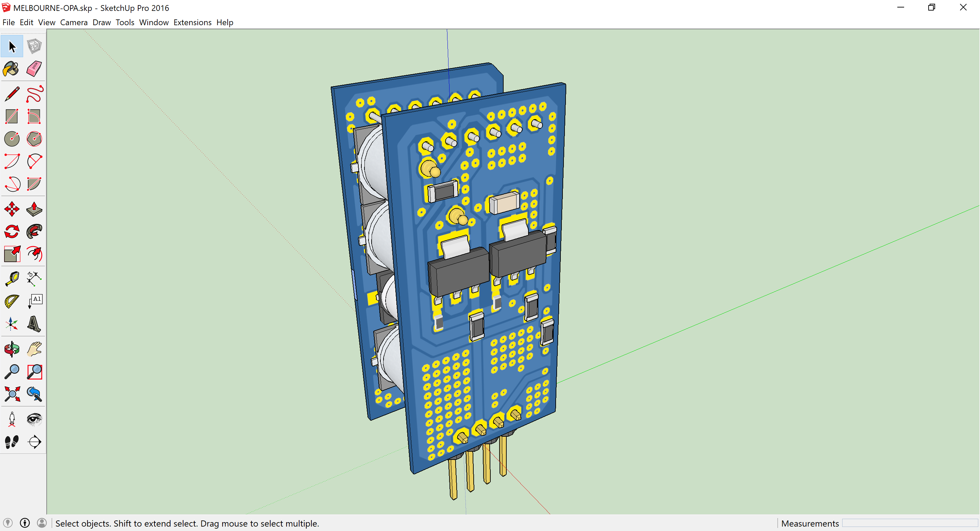
Task: Select the Previous view tool
Action: point(34,394)
